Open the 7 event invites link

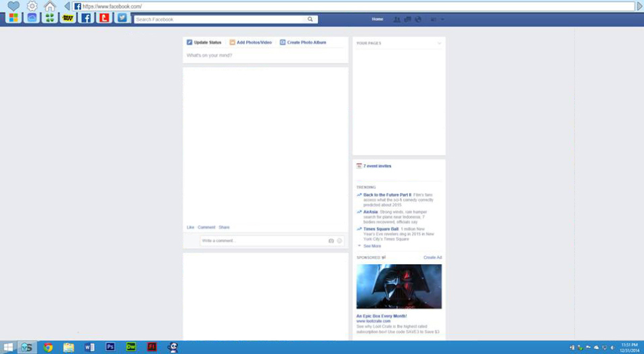pos(377,166)
